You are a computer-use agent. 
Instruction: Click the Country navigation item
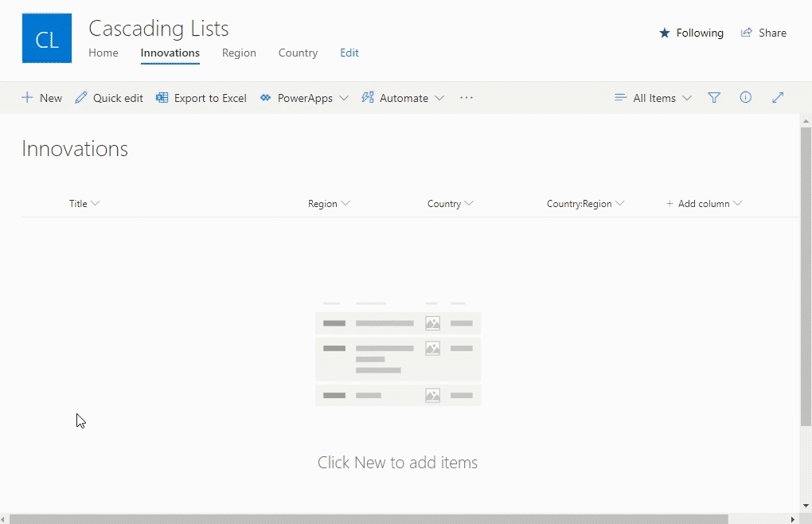298,53
